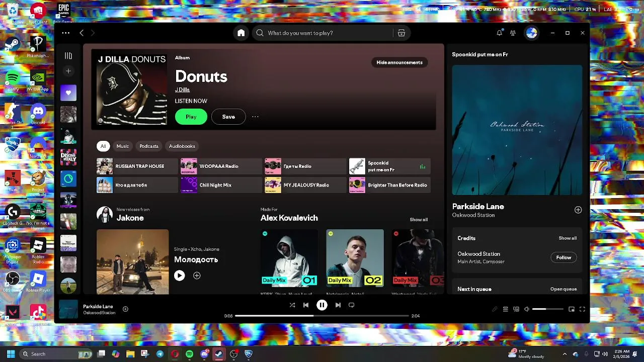644x362 pixels.
Task: Add Молодость to library
Action: coord(197,276)
